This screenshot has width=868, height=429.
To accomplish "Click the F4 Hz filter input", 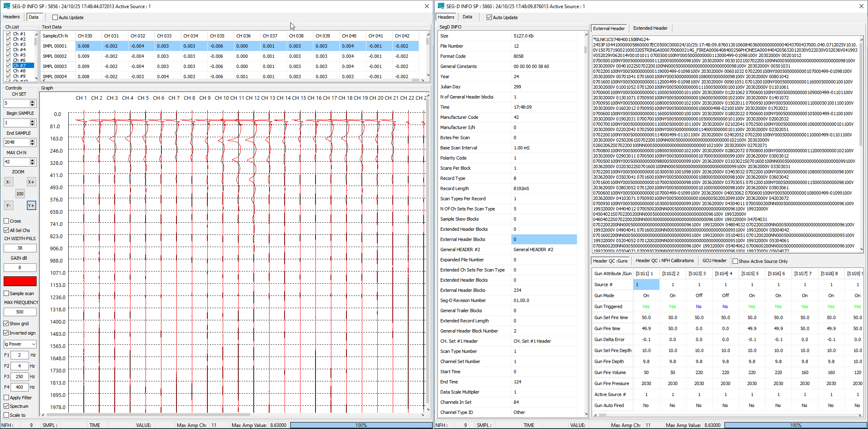I will coord(20,387).
